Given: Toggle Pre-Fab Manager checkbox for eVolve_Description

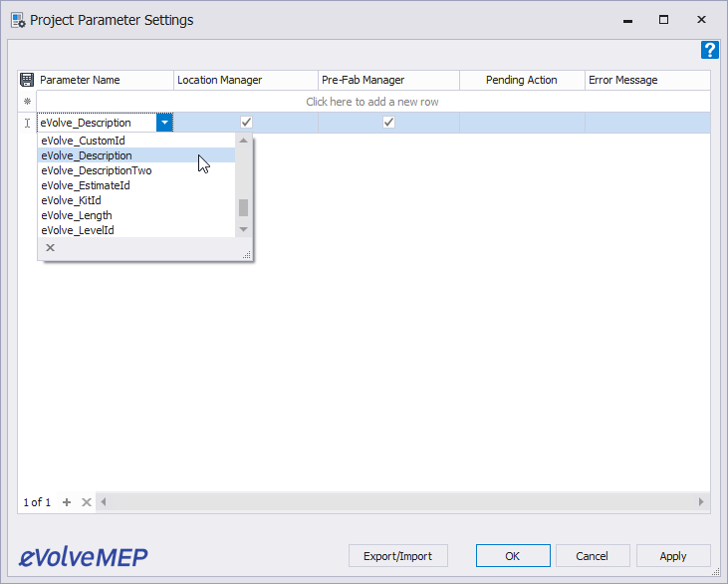Looking at the screenshot, I should click(388, 123).
